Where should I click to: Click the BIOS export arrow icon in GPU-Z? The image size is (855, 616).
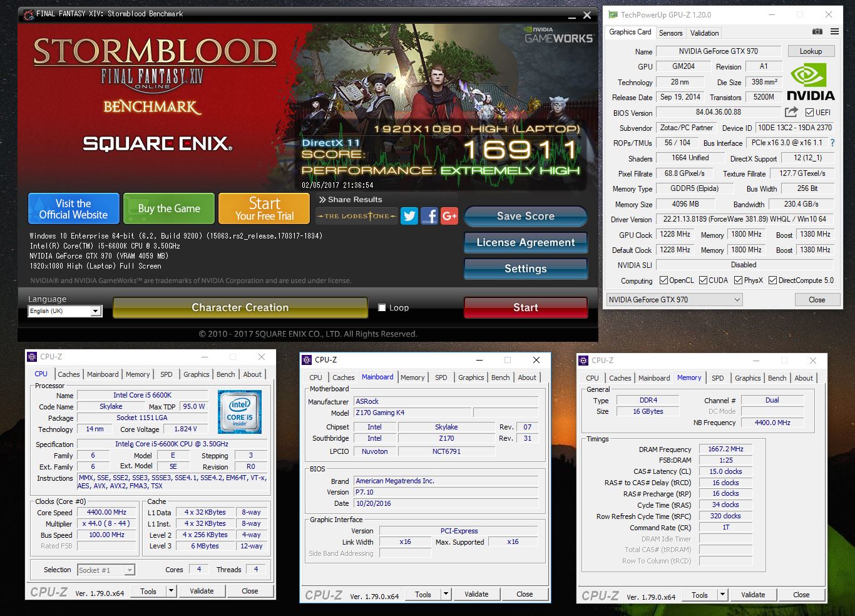791,112
